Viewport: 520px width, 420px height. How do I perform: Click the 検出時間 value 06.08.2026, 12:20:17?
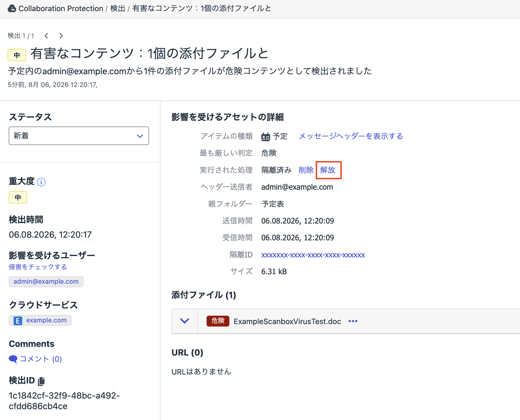pyautogui.click(x=50, y=235)
